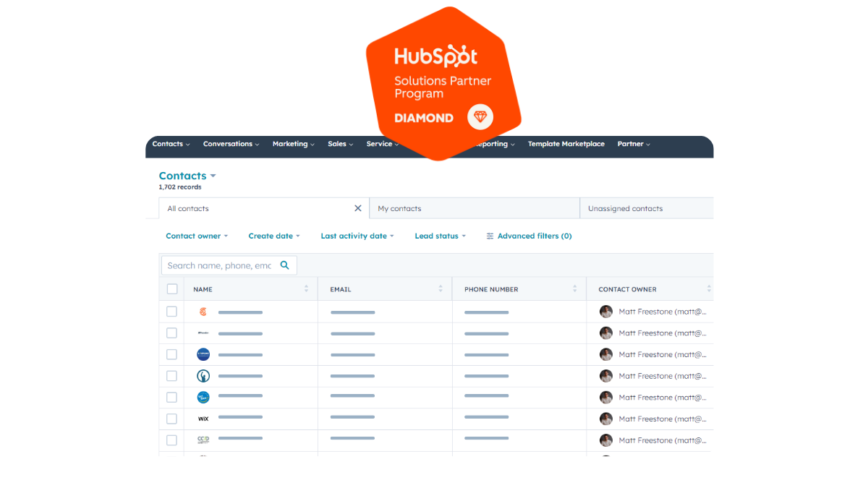Toggle the select-all checkbox in table header
This screenshot has height=488, width=868.
click(x=172, y=289)
